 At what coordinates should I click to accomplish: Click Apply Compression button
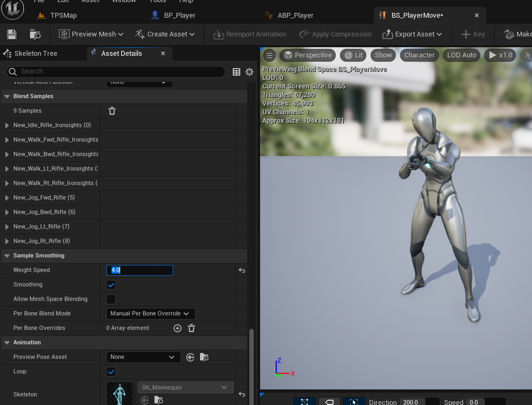(335, 34)
